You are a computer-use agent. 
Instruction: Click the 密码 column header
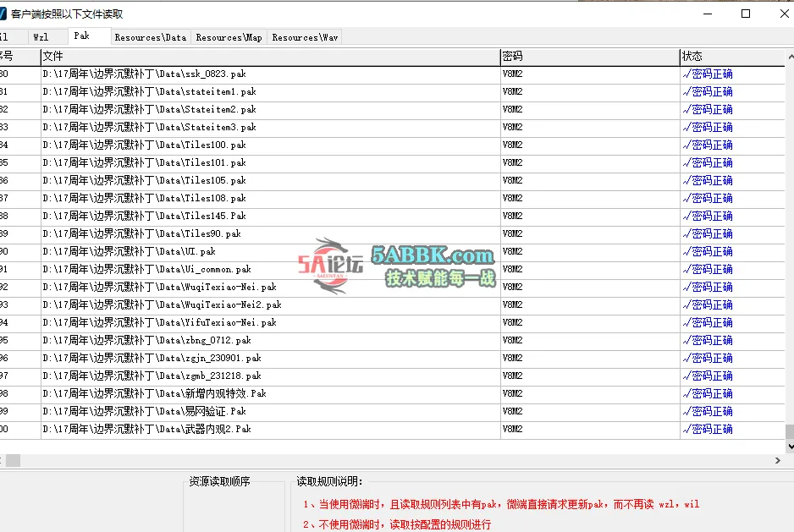590,57
